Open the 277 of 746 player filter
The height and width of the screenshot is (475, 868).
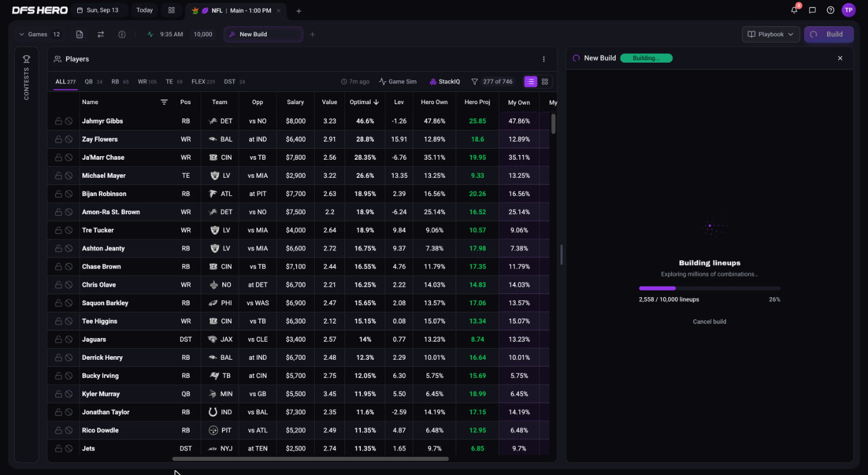click(492, 82)
